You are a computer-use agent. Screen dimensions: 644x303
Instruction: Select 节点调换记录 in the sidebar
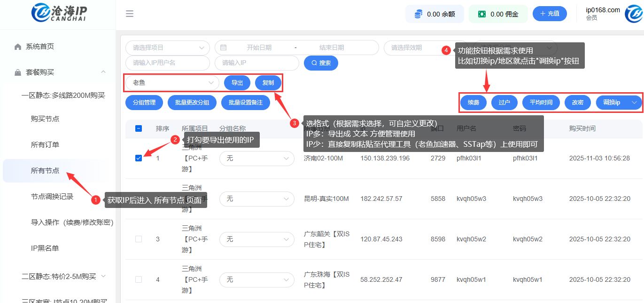click(x=52, y=197)
